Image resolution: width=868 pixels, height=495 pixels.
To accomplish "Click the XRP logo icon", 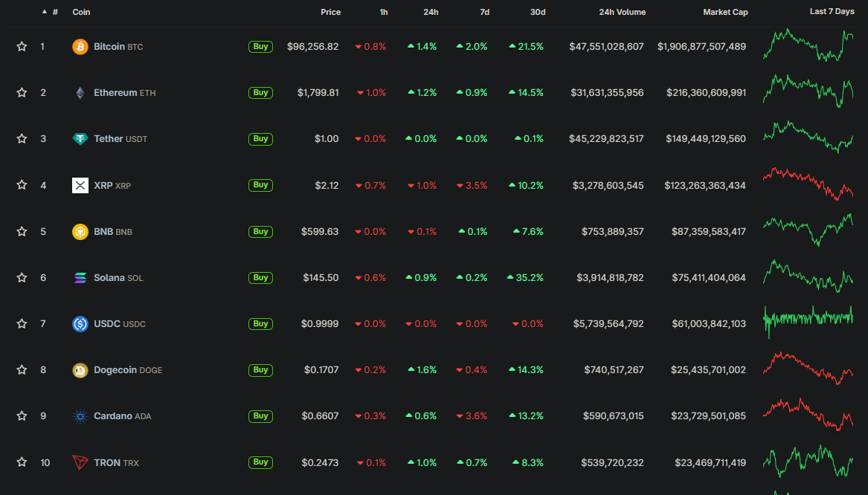I will [x=80, y=185].
